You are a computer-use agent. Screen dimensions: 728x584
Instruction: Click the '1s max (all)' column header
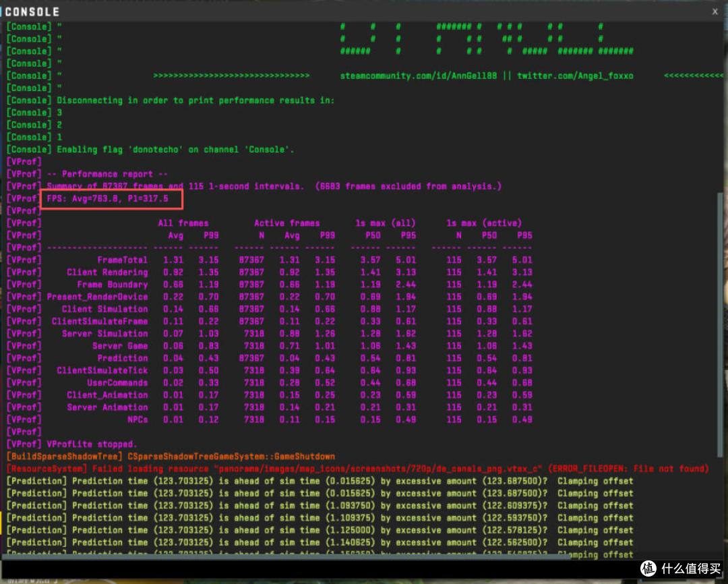pos(386,223)
